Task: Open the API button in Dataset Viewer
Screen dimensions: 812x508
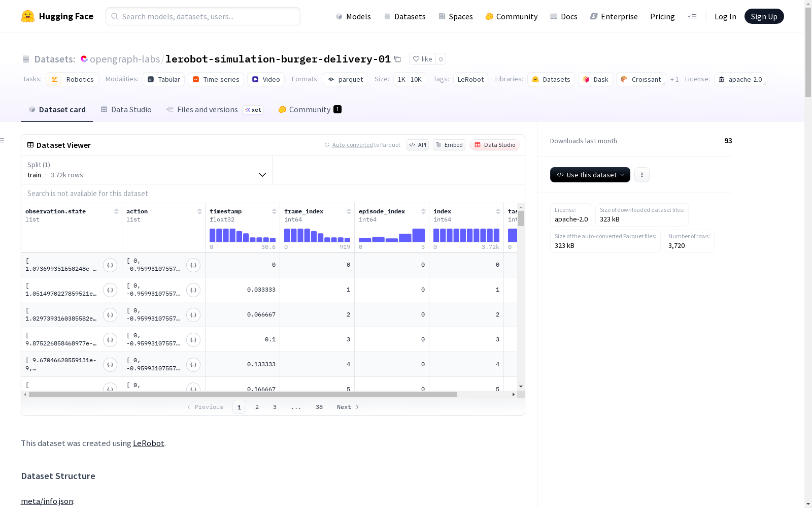Action: 418,145
